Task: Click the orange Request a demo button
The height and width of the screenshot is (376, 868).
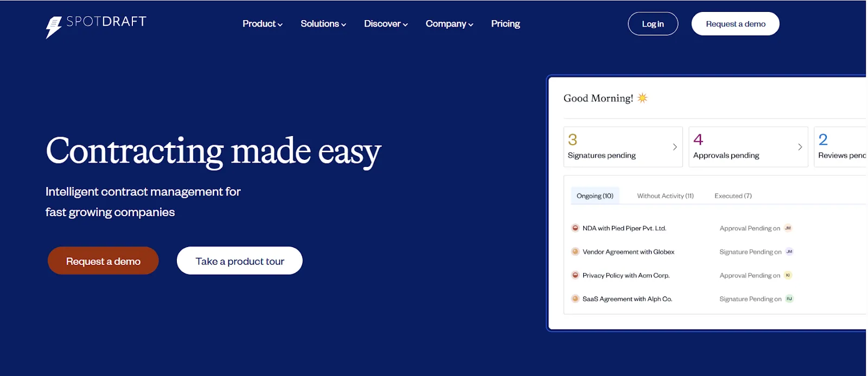Action: 103,261
